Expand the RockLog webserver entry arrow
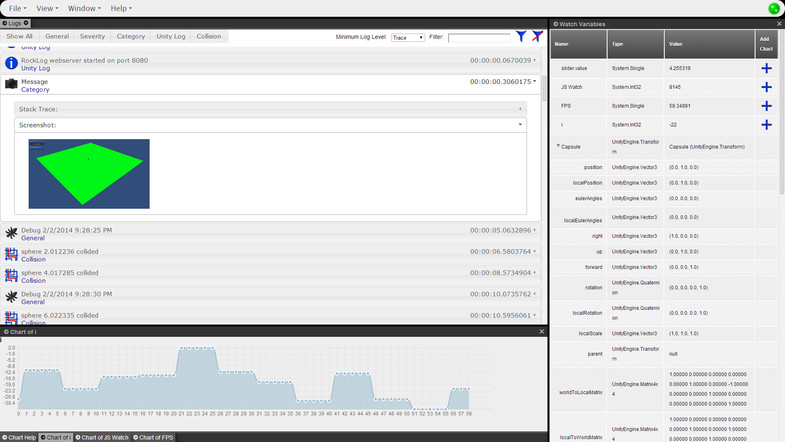The height and width of the screenshot is (442, 785). click(535, 60)
